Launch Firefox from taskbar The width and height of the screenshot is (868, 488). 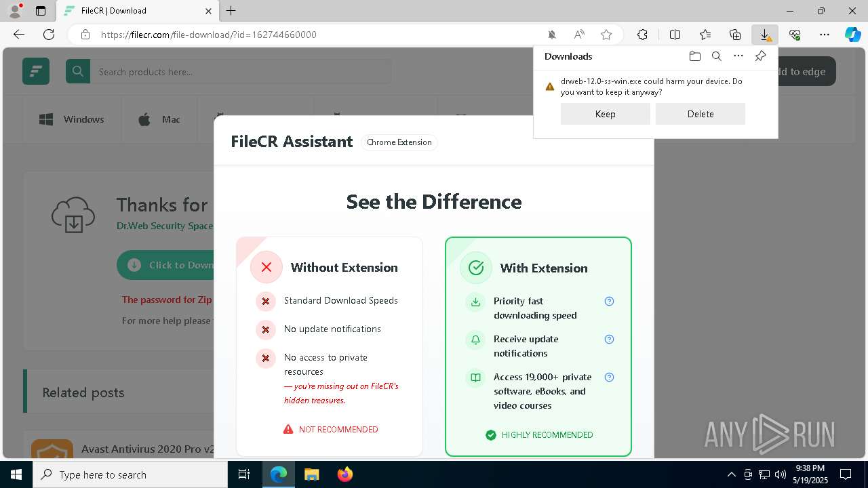point(344,474)
